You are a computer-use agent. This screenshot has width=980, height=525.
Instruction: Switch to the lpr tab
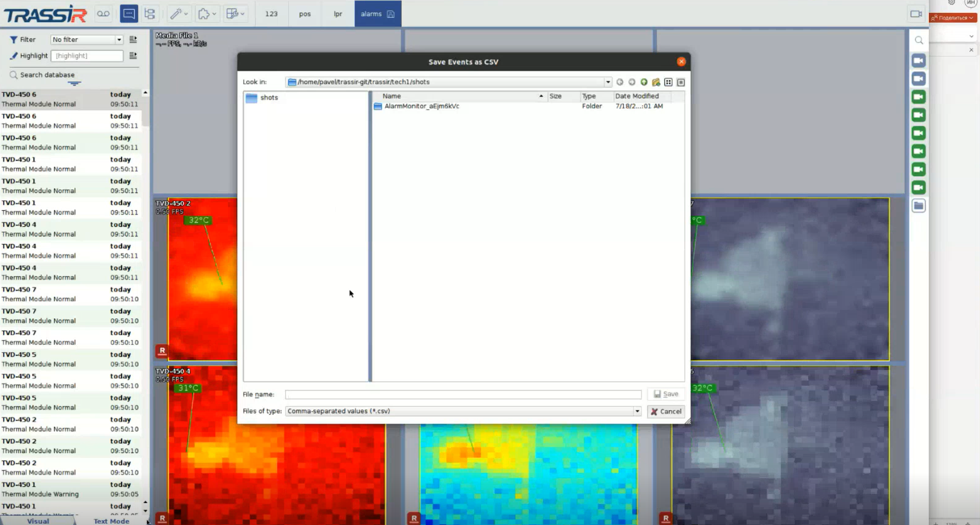tap(338, 14)
